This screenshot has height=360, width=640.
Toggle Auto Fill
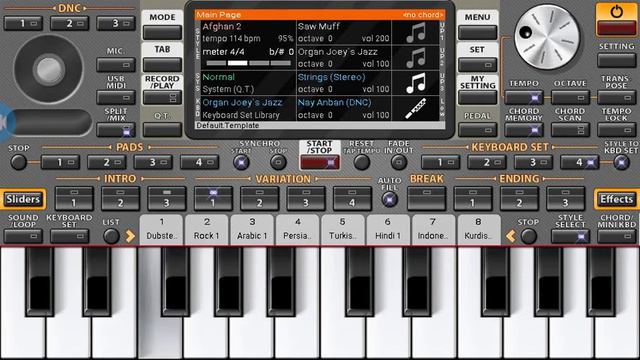point(389,200)
